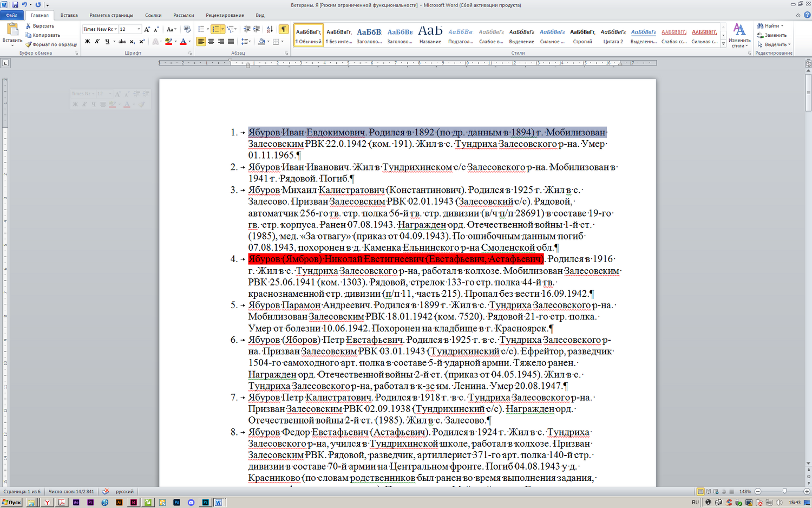The width and height of the screenshot is (812, 508).
Task: Toggle bold (Ж) formatting
Action: [87, 42]
